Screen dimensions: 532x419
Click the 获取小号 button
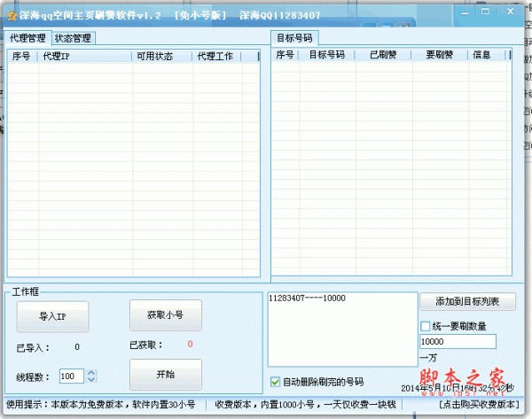click(166, 315)
